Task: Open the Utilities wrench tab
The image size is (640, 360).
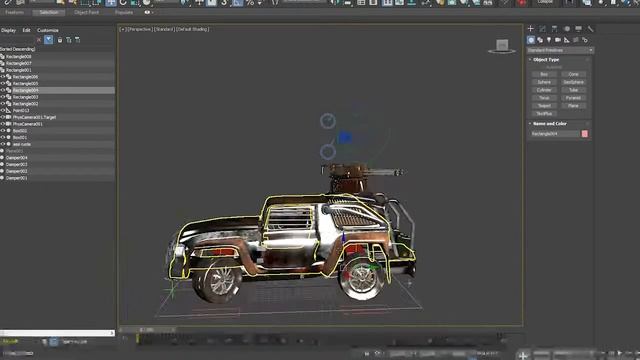Action: tap(590, 29)
